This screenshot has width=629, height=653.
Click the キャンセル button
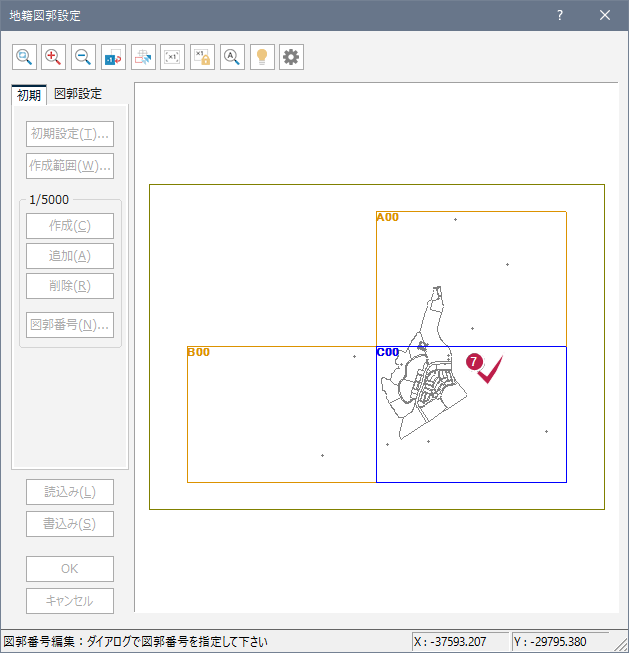[x=70, y=601]
